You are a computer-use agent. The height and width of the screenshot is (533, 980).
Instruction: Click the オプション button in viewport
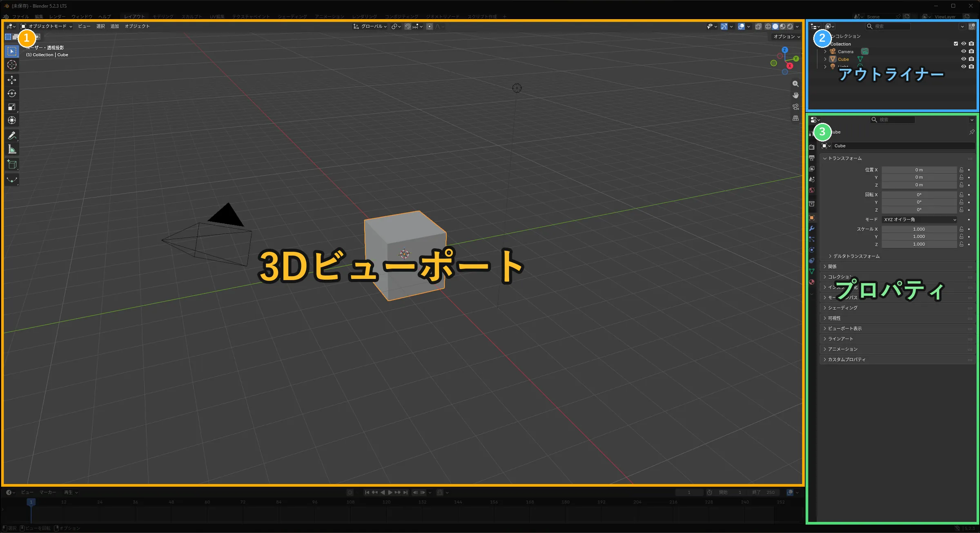click(x=786, y=36)
